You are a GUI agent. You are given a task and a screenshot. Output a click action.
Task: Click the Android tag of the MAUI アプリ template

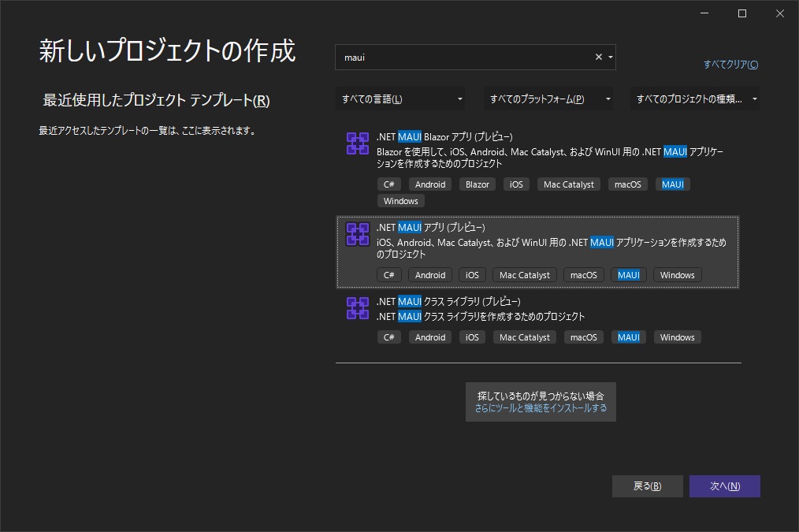tap(430, 275)
